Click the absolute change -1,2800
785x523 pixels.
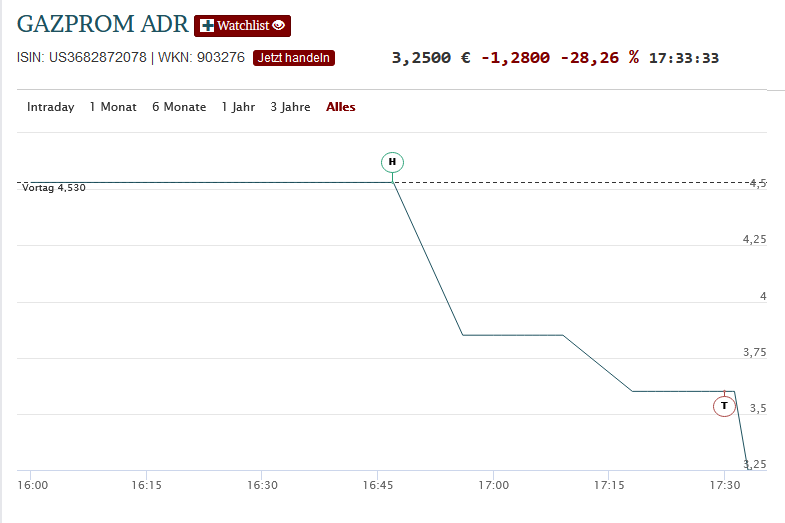[x=515, y=58]
